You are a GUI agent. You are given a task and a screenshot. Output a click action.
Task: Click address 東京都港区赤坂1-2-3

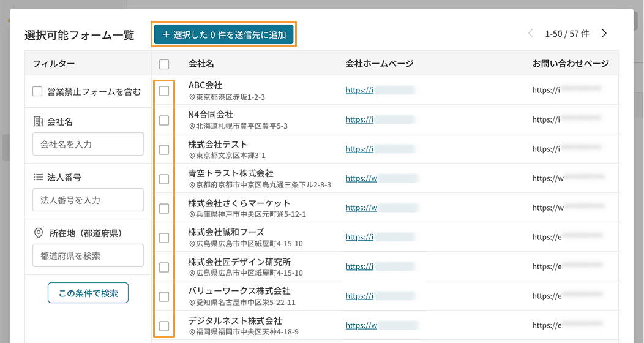pyautogui.click(x=230, y=97)
